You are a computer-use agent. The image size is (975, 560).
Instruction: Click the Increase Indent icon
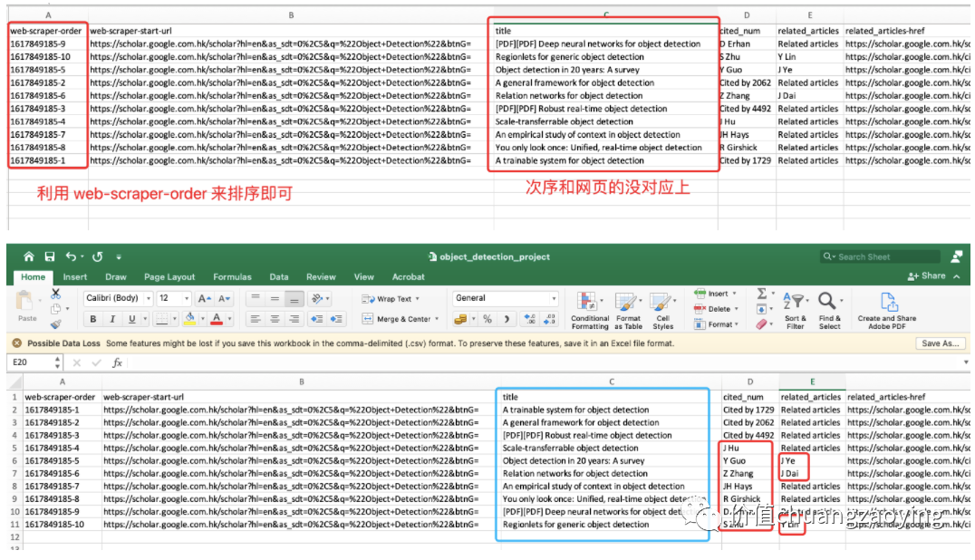[336, 319]
